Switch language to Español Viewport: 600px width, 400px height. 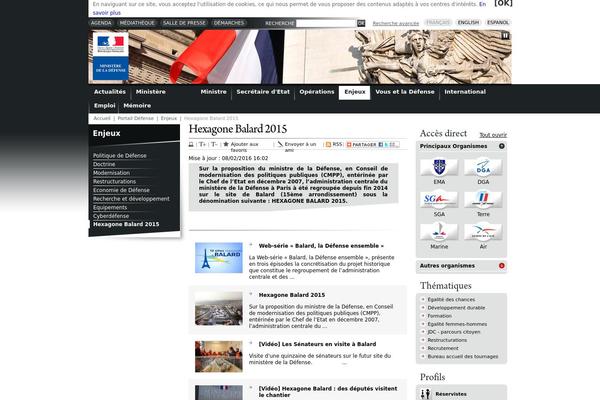(x=498, y=23)
